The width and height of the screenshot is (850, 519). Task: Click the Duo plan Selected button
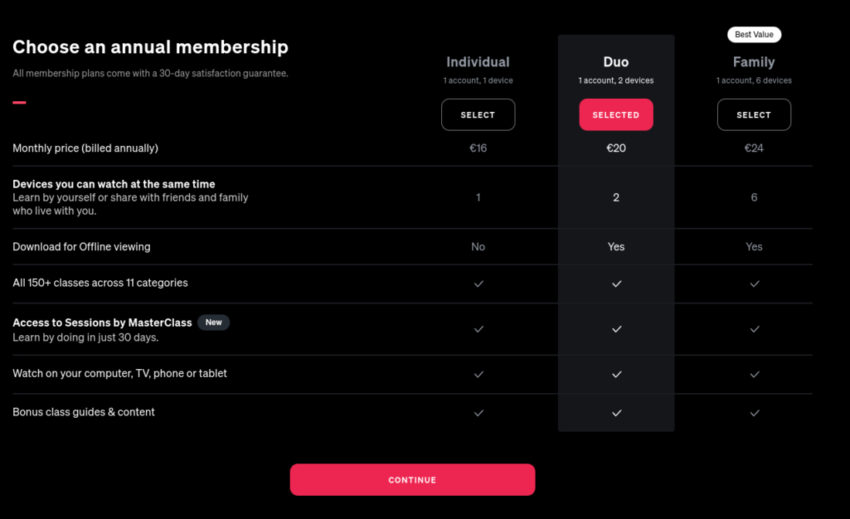pos(616,115)
